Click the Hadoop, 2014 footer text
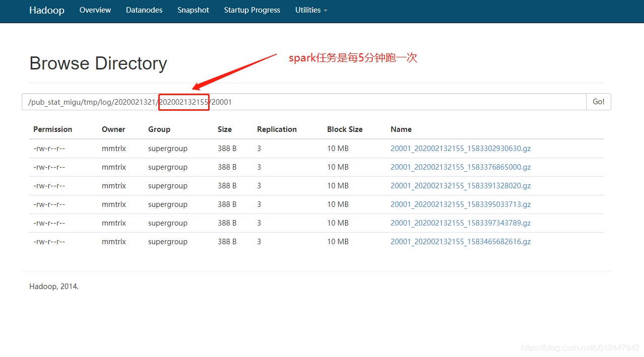Viewport: 644px width, 357px height. coord(54,287)
